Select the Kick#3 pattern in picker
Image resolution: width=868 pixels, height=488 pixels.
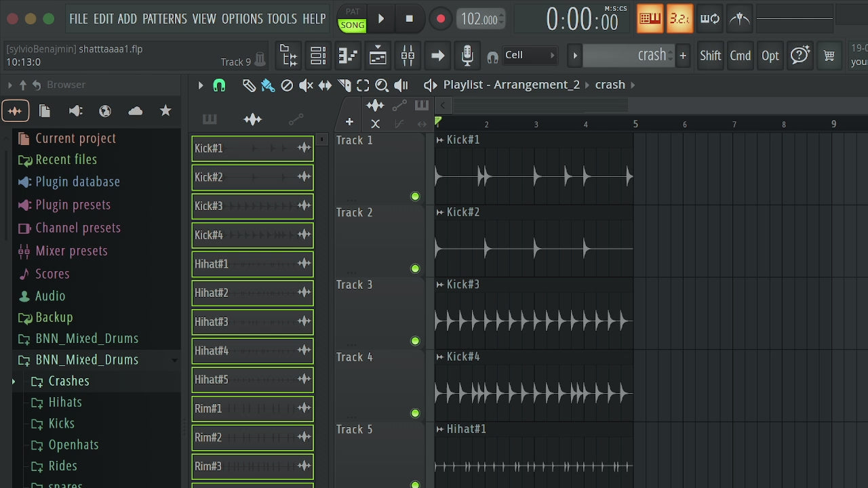pyautogui.click(x=252, y=206)
